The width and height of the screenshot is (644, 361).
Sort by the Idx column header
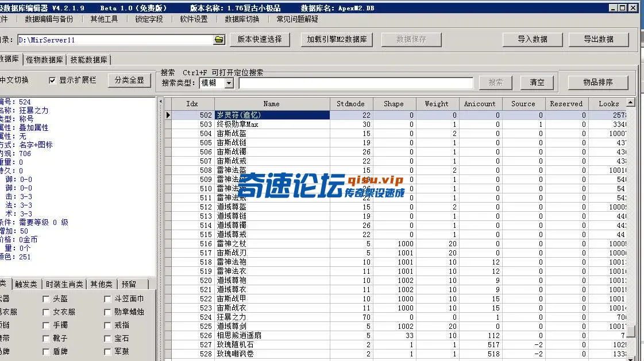coord(192,104)
